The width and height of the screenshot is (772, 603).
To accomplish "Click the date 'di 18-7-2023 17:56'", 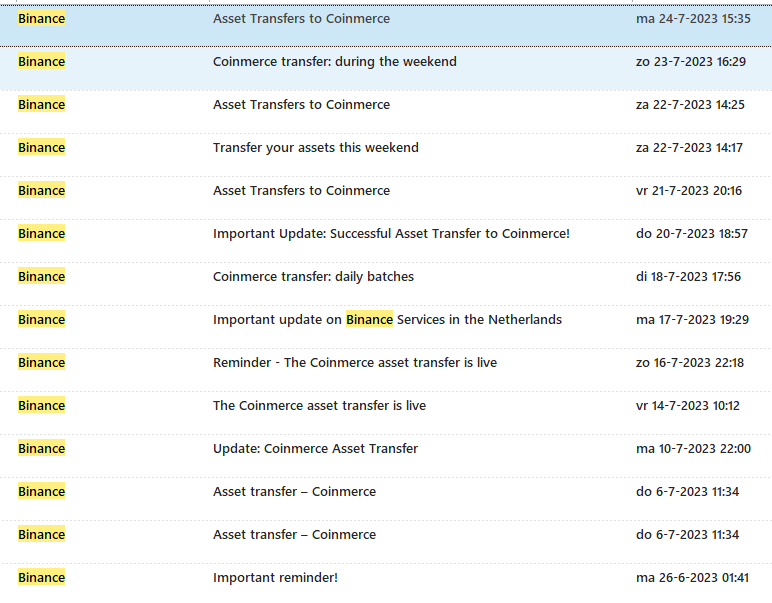I will point(688,277).
